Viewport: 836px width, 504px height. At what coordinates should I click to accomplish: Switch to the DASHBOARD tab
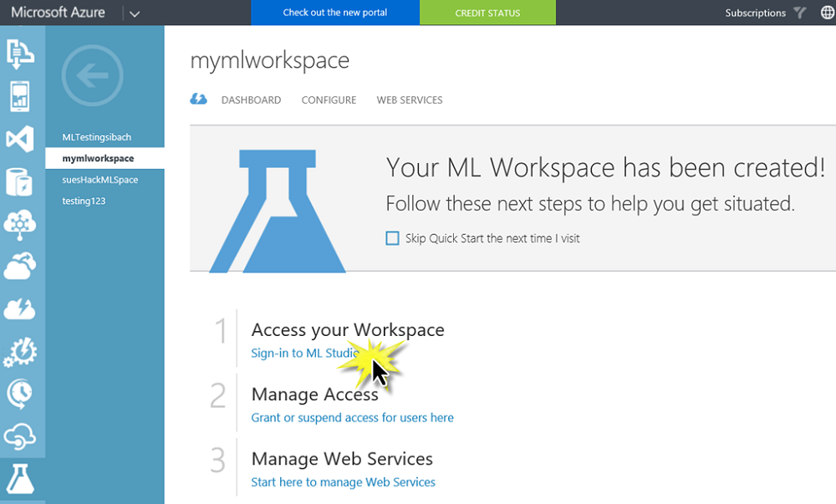coord(251,100)
